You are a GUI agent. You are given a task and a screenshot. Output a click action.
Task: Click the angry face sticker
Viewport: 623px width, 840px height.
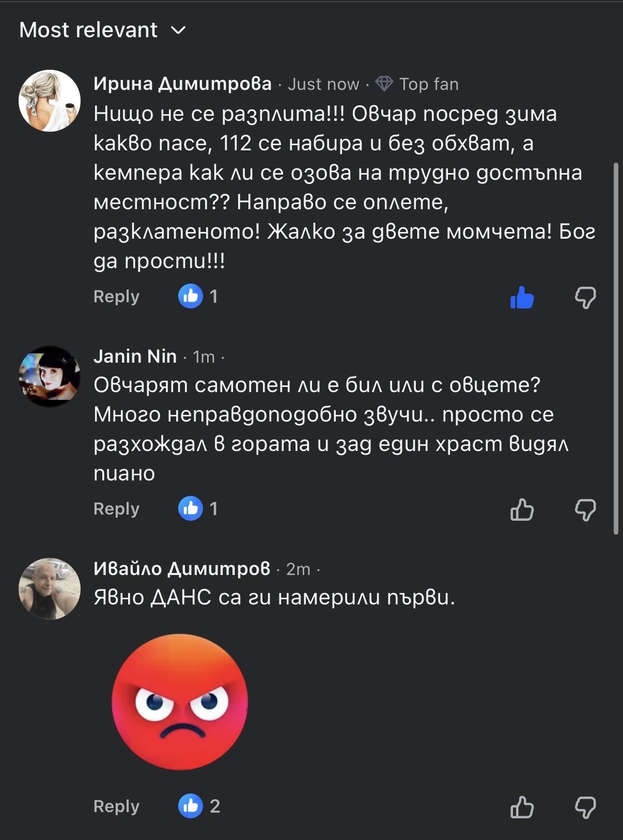tap(180, 702)
